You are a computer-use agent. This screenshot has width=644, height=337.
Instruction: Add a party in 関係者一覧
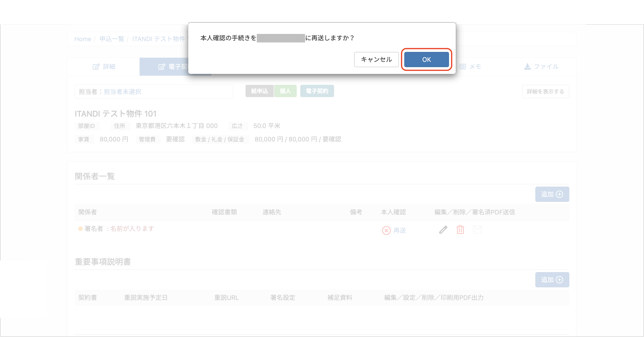552,194
